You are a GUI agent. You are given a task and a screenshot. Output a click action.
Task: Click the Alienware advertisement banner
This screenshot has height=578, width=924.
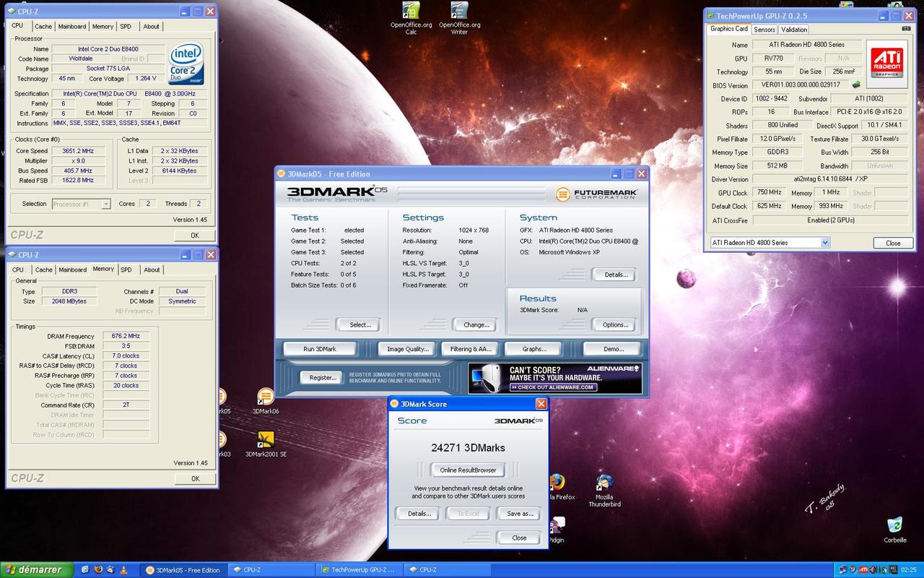pyautogui.click(x=554, y=378)
